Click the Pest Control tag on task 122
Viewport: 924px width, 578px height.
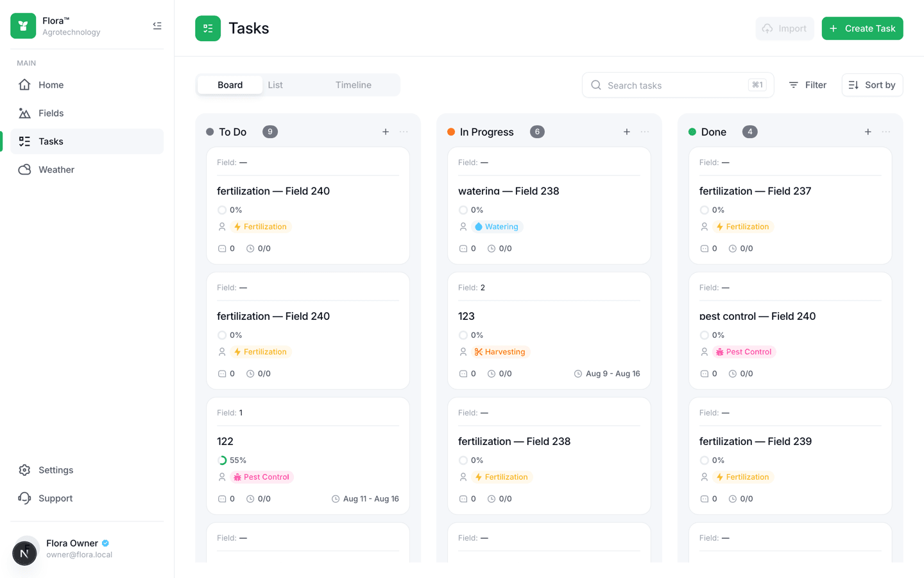coord(262,477)
